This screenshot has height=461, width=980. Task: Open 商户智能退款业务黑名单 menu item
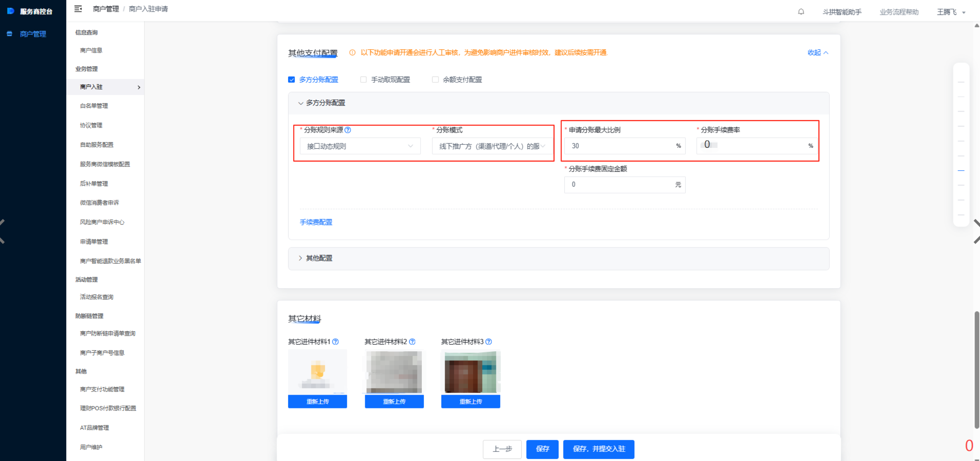click(110, 261)
